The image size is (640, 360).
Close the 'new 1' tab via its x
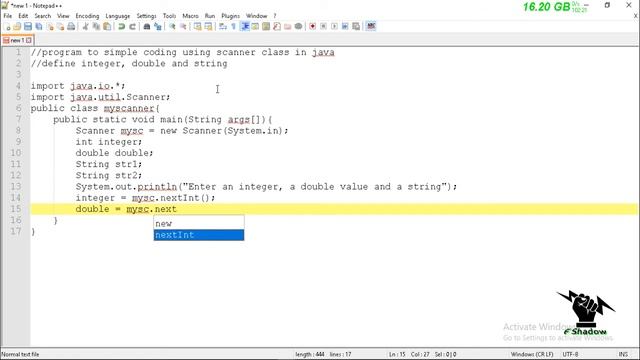(x=29, y=40)
